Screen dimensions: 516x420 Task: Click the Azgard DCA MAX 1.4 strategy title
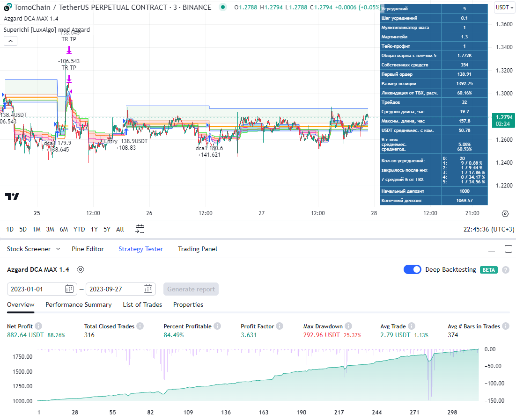[x=38, y=269]
